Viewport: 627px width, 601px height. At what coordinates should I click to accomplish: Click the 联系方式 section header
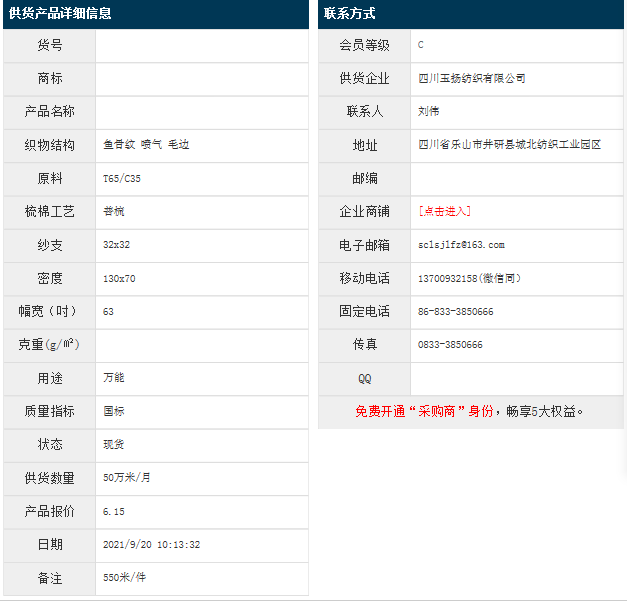[350, 14]
